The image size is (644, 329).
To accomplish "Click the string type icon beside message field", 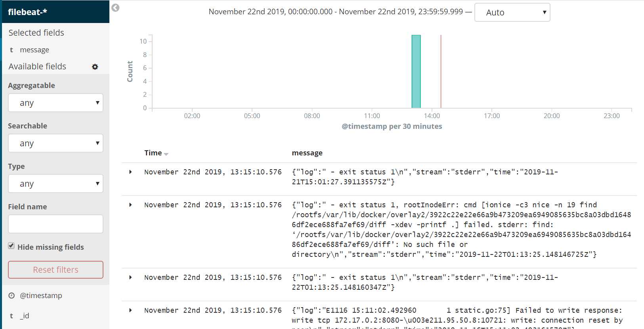I will (11, 50).
